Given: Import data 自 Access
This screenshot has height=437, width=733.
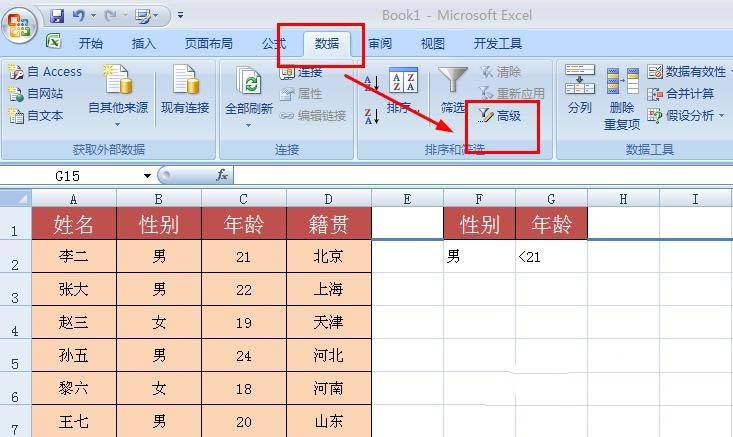Looking at the screenshot, I should [45, 72].
